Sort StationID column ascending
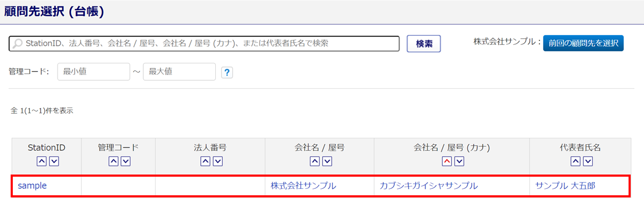 (41, 161)
